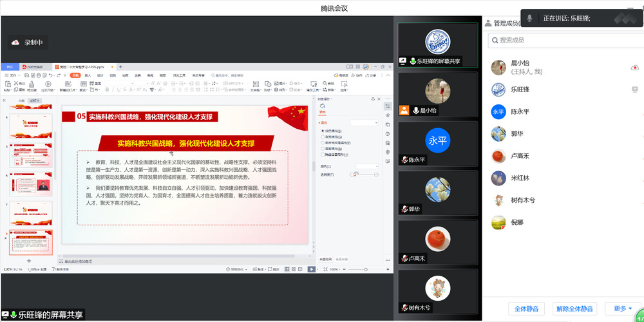Screen dimensions: 644x322
Task: Open the 文件 menu dropdown in WPS
Action: pyautogui.click(x=14, y=75)
